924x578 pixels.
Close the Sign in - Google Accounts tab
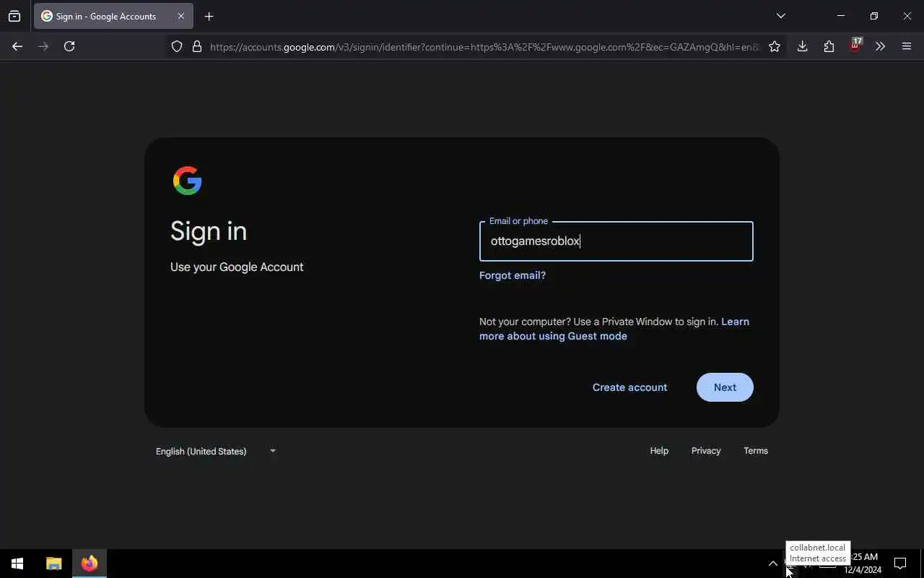(x=181, y=16)
